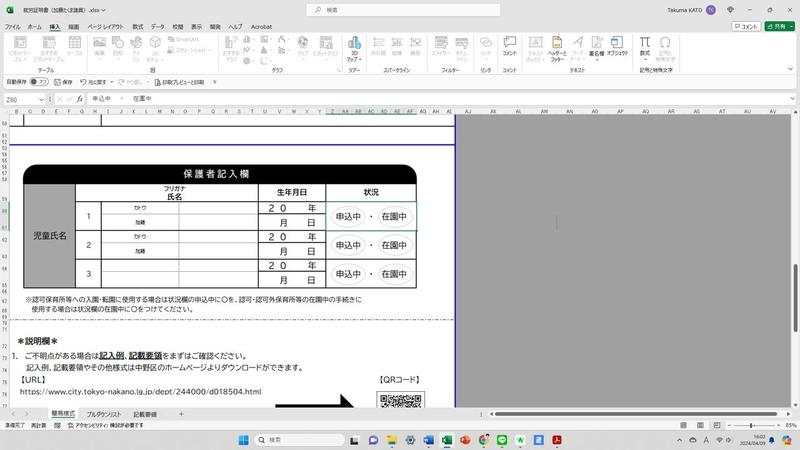Click the insert function fx icon
Viewport: 800px width, 450px height.
coord(82,100)
